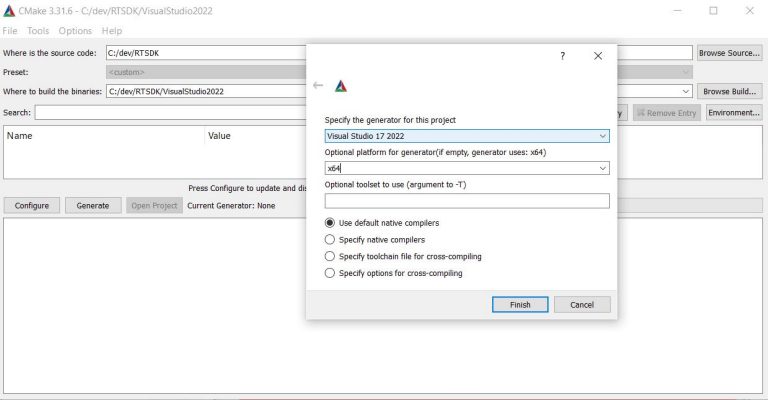Click the Current Generator: None label
The height and width of the screenshot is (400, 768).
coord(231,206)
